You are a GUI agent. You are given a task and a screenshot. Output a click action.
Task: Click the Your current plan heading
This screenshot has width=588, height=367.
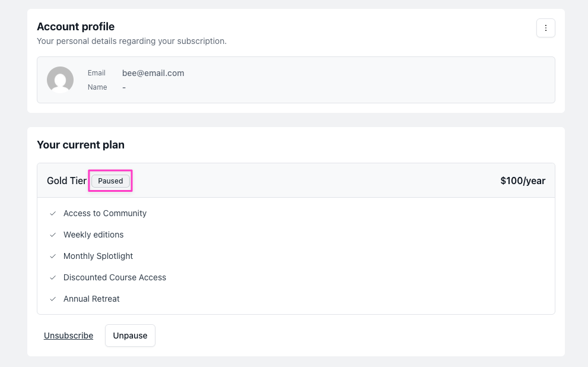[81, 145]
